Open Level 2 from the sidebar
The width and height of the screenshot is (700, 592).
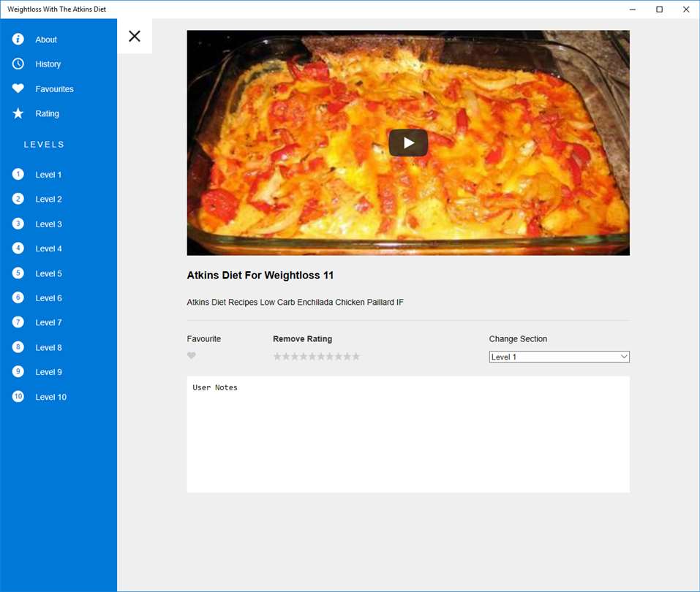pyautogui.click(x=49, y=199)
